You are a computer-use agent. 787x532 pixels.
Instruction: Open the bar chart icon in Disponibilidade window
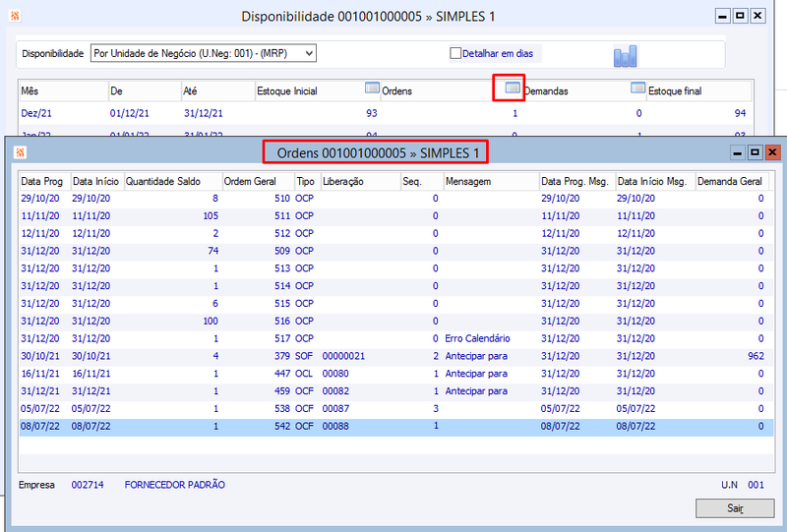point(625,56)
